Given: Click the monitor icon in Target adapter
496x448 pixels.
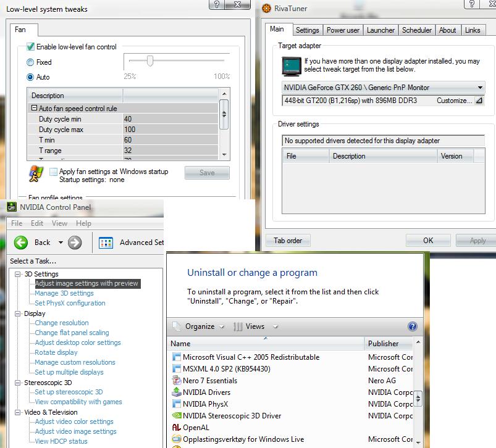Looking at the screenshot, I should point(292,66).
